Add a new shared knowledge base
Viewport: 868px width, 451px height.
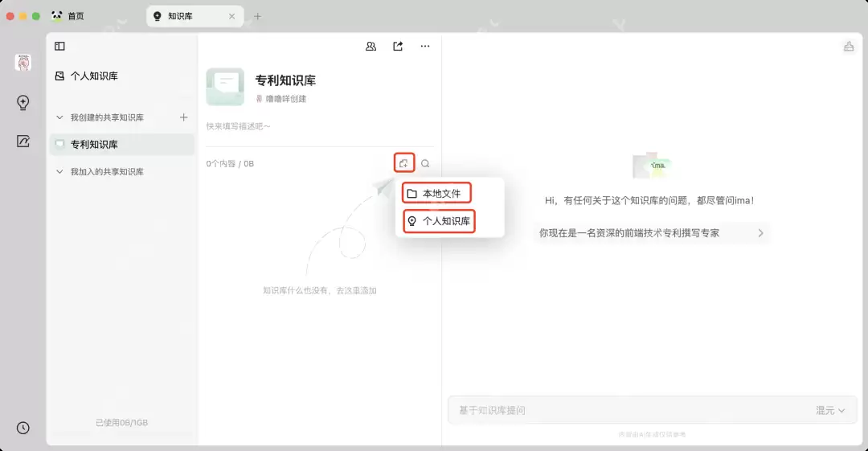coord(184,117)
